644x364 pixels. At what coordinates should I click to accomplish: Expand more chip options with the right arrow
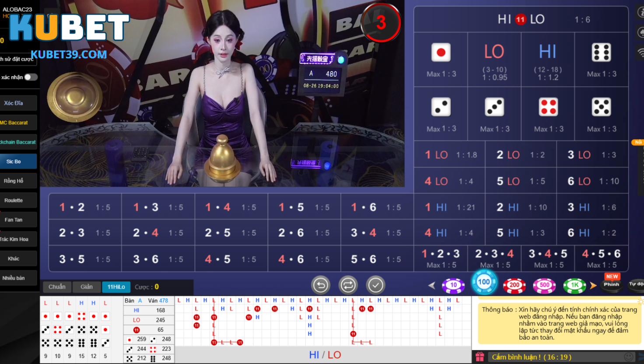(x=593, y=285)
